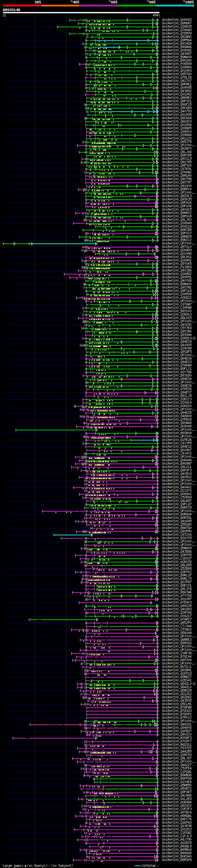Select hit UniRef100_Q09082
The image size is (197, 868).
point(177,50)
